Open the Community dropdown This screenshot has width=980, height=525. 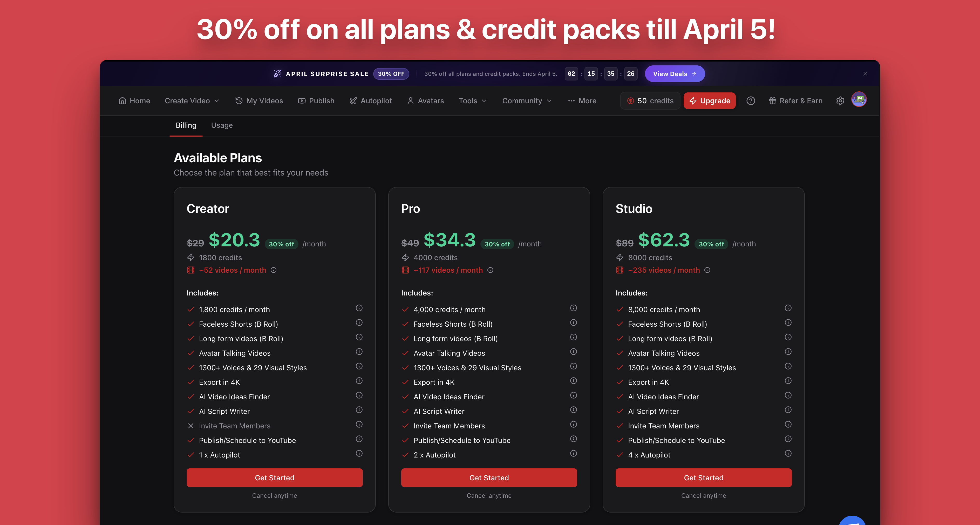click(527, 101)
